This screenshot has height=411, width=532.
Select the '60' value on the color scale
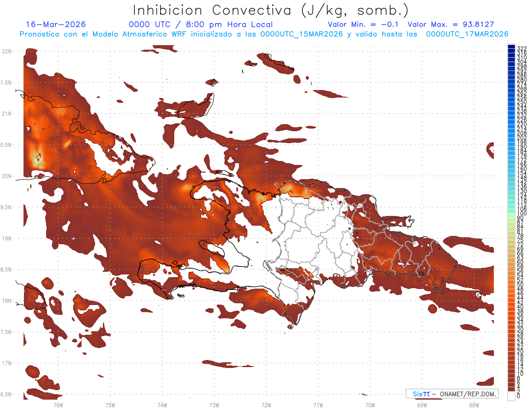[520, 262]
